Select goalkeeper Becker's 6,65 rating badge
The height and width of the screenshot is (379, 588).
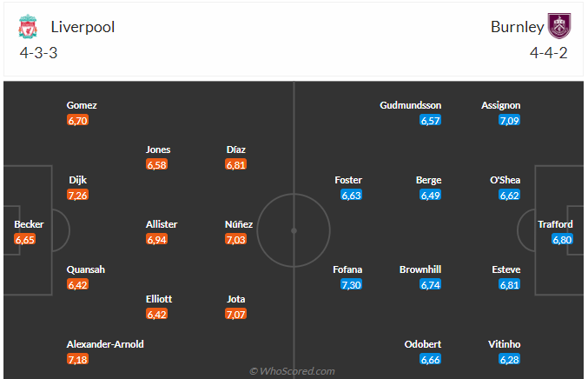click(25, 239)
